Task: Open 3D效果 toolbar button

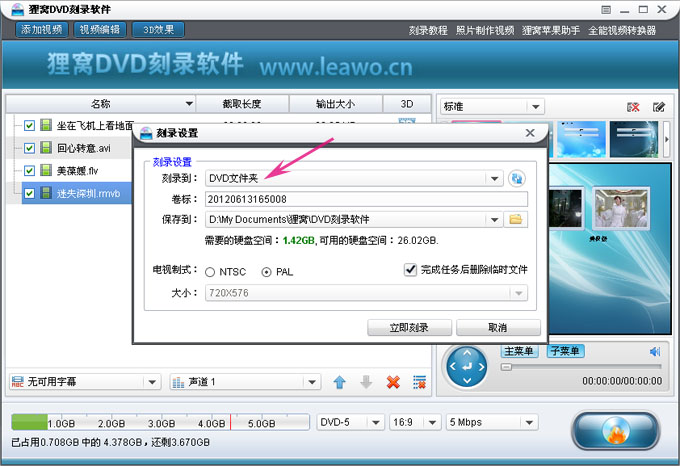Action: click(158, 29)
